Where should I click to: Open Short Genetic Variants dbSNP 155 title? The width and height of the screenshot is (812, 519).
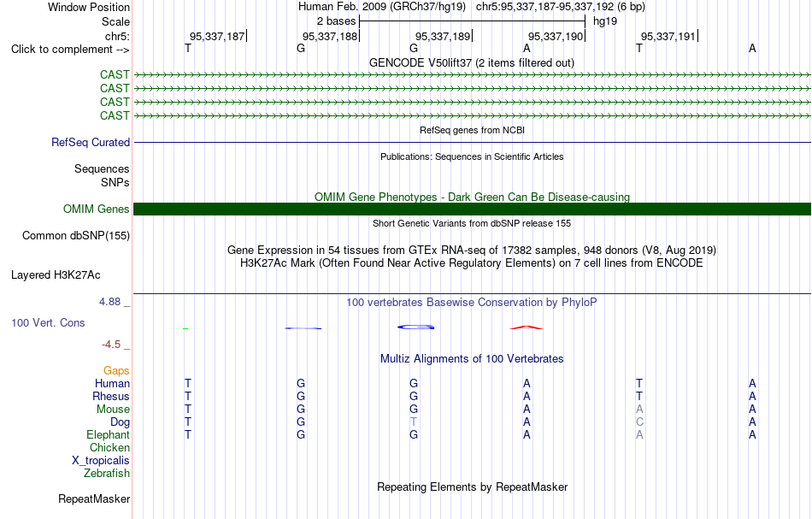coord(472,223)
